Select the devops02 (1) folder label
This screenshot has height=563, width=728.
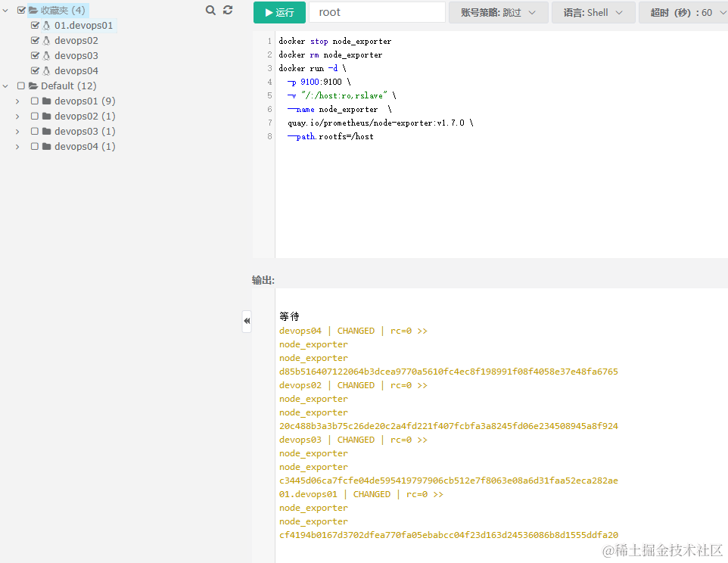coord(85,116)
